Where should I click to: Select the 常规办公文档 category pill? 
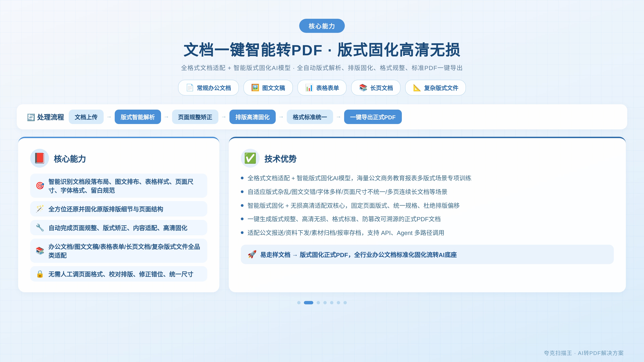point(208,88)
